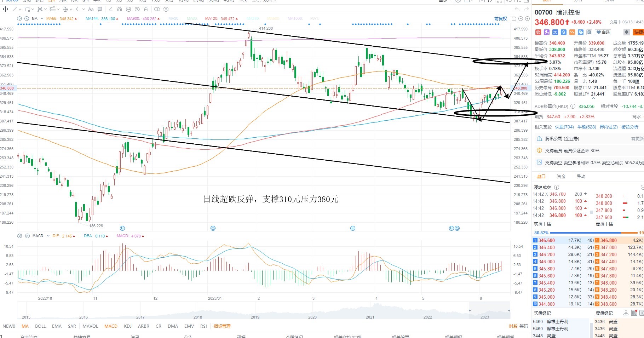The height and width of the screenshot is (338, 644).
Task: Enable the faded MA30 line
Action: pyautogui.click(x=173, y=18)
